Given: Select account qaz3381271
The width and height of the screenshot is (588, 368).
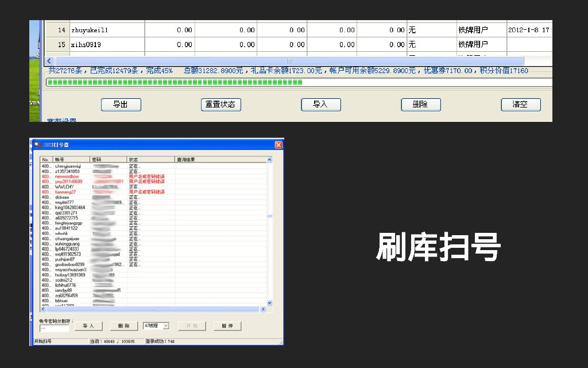Looking at the screenshot, I should click(66, 213).
